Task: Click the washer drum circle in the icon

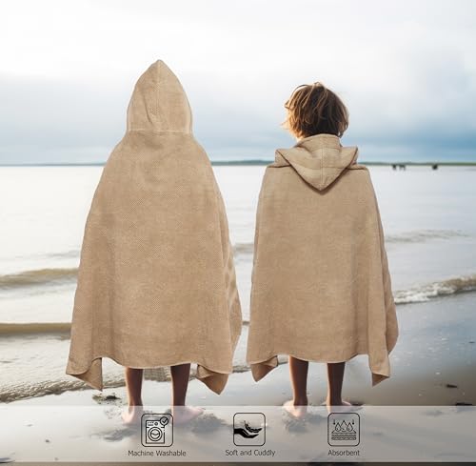Action: 155,435
